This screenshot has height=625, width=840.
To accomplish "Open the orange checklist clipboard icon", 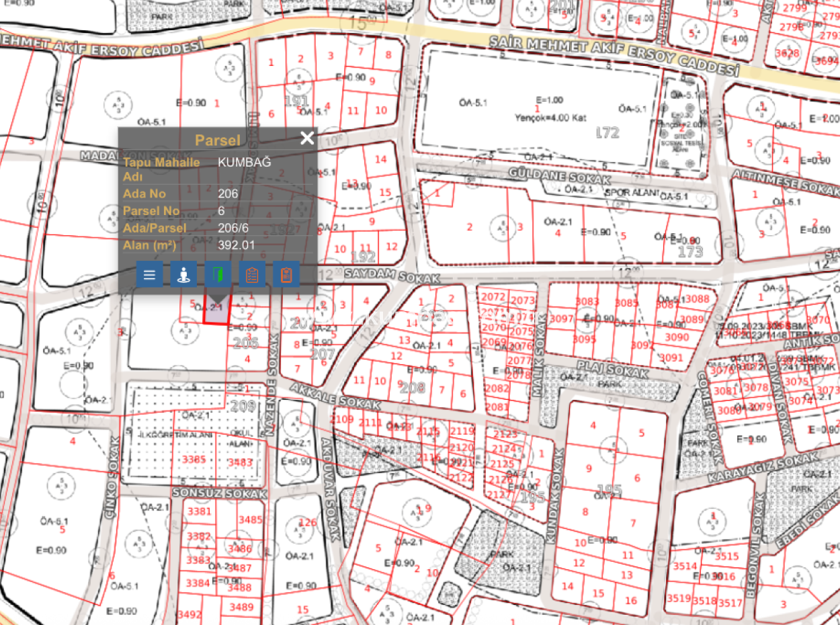I will click(252, 275).
